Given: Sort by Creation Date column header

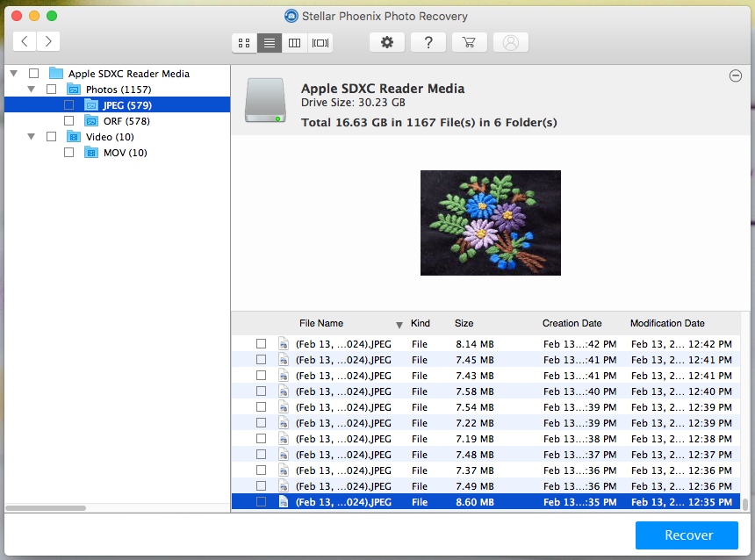Looking at the screenshot, I should [572, 323].
